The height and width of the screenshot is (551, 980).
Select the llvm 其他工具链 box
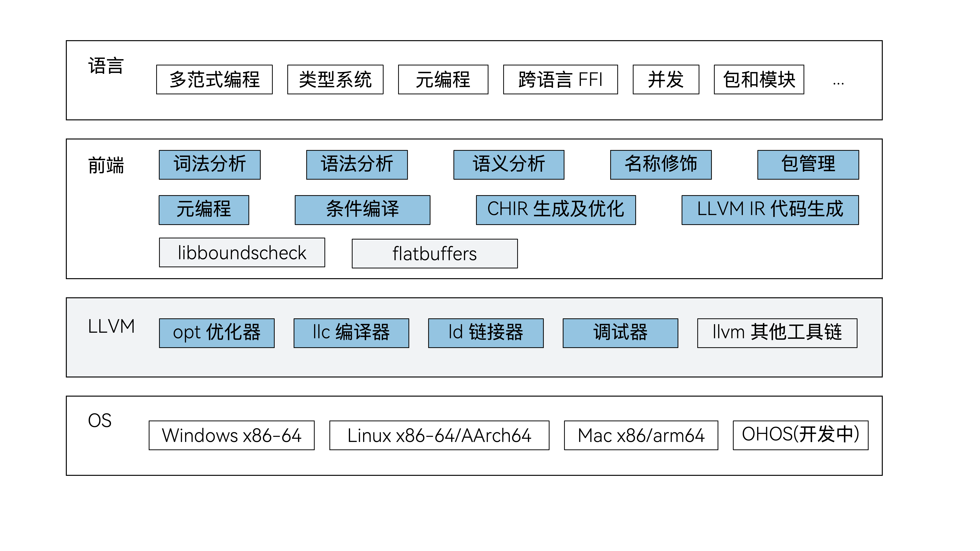777,333
